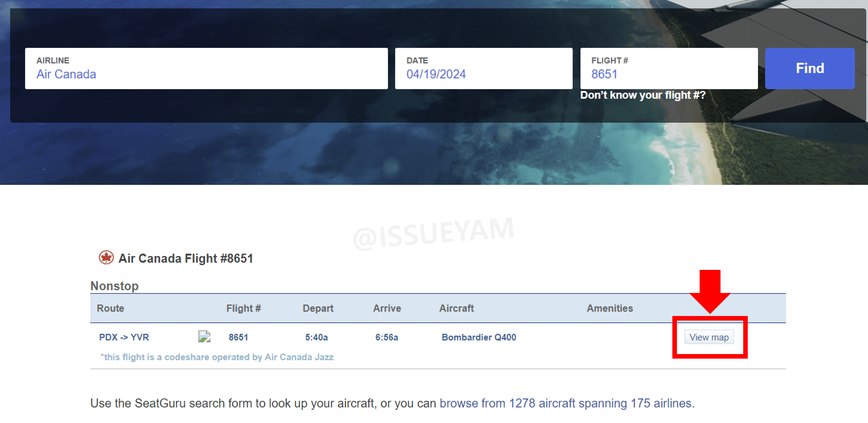Click the Air Canada Flight #8651 heading
Screen dimensions: 868x423
pyautogui.click(x=186, y=259)
